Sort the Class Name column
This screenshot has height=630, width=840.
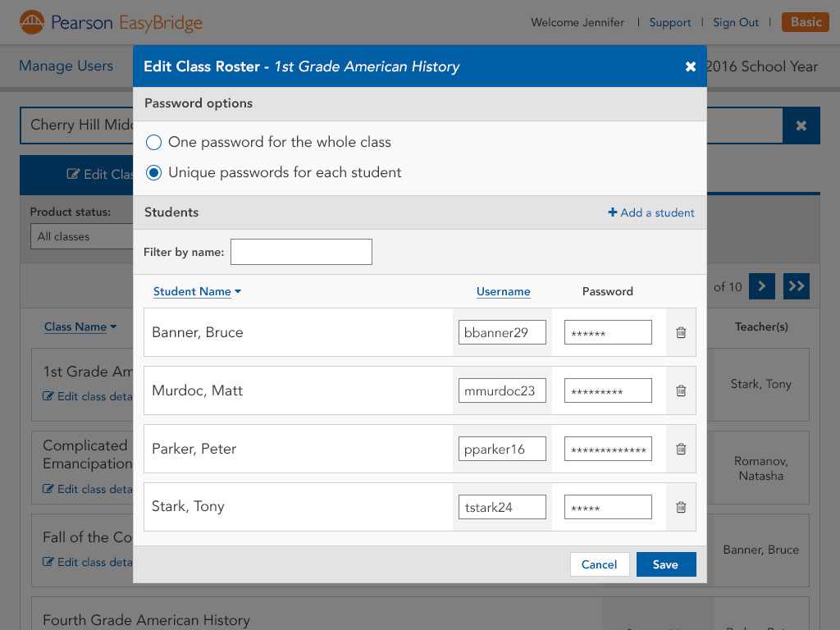[x=80, y=326]
